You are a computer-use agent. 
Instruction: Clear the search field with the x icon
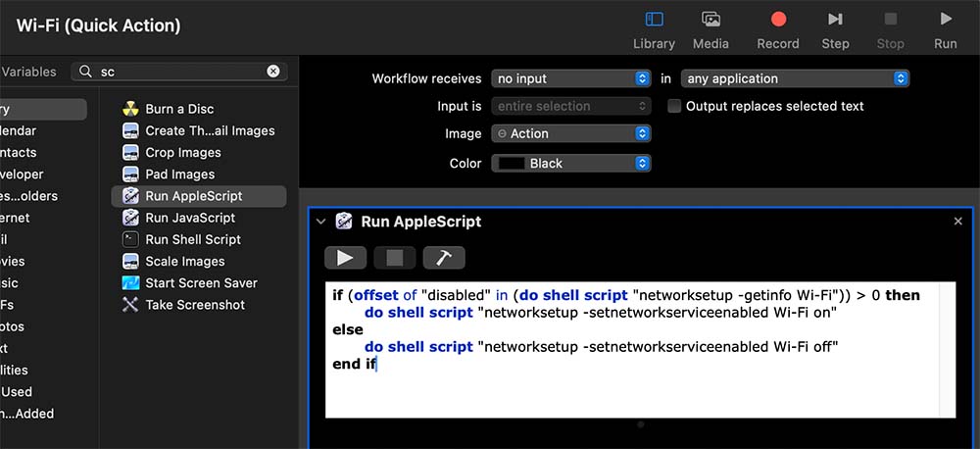click(x=273, y=72)
